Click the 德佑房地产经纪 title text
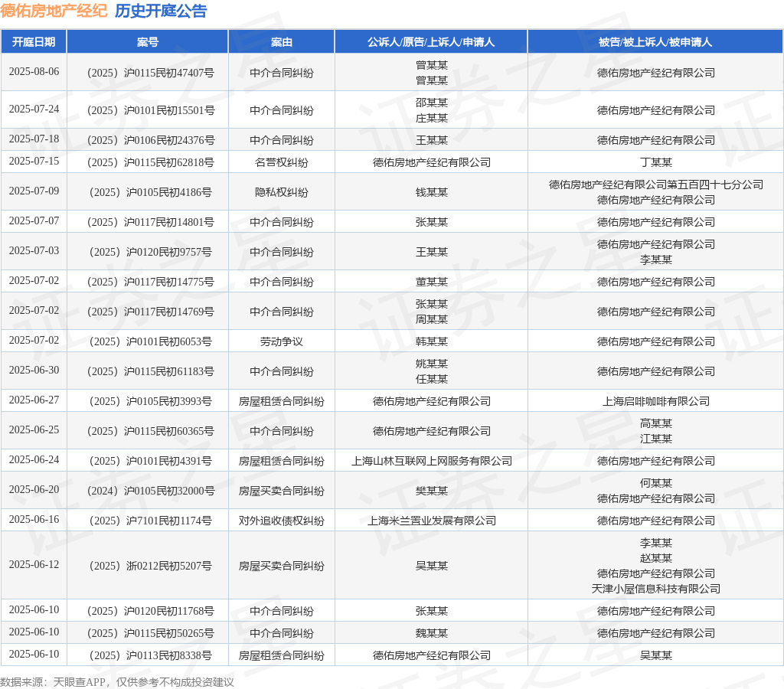Screen dimensions: 784x689 54,11
